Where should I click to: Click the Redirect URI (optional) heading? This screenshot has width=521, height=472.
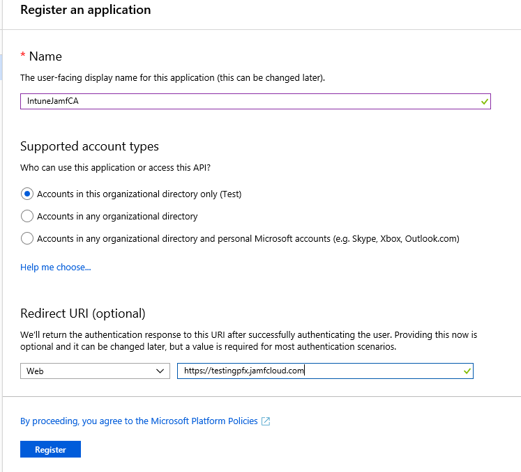pyautogui.click(x=83, y=314)
